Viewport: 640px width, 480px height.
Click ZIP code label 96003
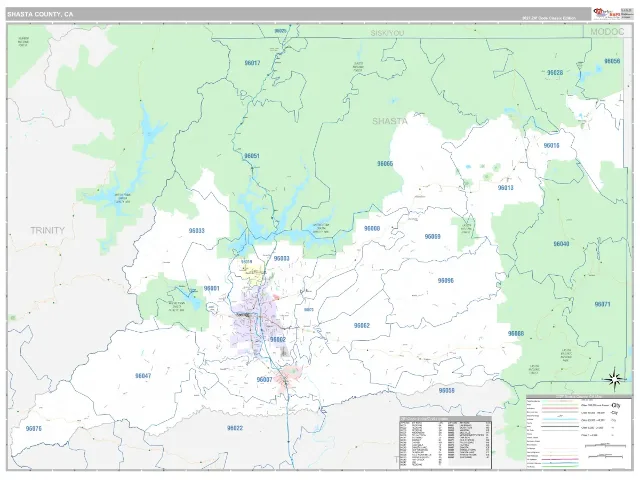pyautogui.click(x=282, y=258)
